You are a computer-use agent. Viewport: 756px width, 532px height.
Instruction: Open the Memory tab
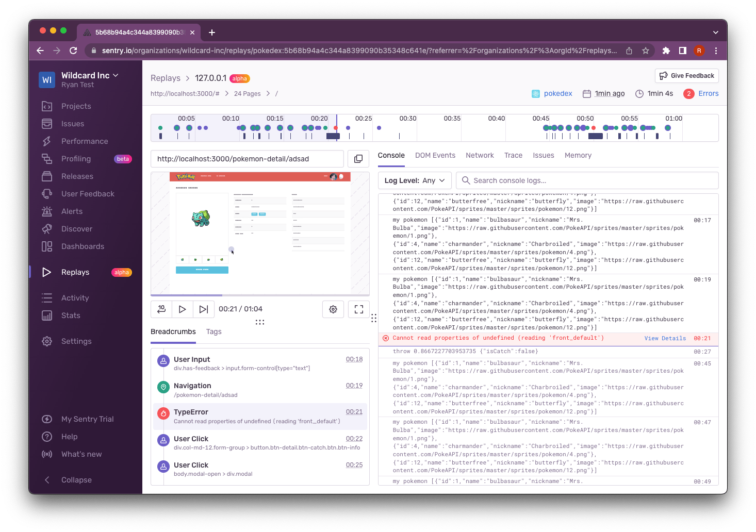pos(578,155)
